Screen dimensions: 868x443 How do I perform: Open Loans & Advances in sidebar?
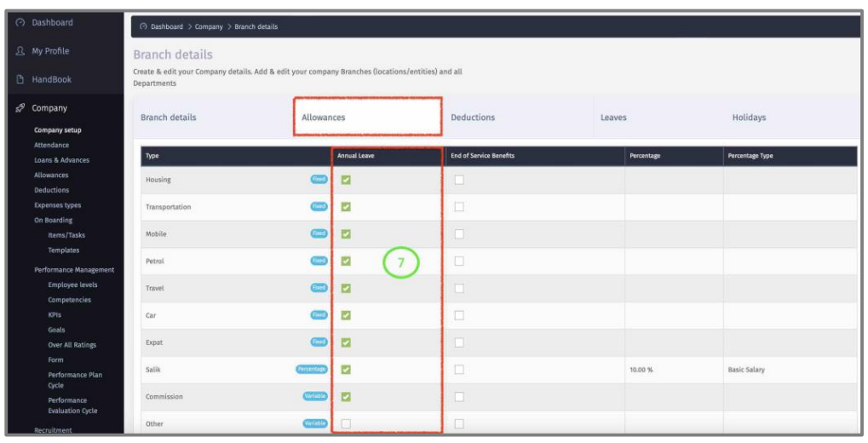pos(61,160)
